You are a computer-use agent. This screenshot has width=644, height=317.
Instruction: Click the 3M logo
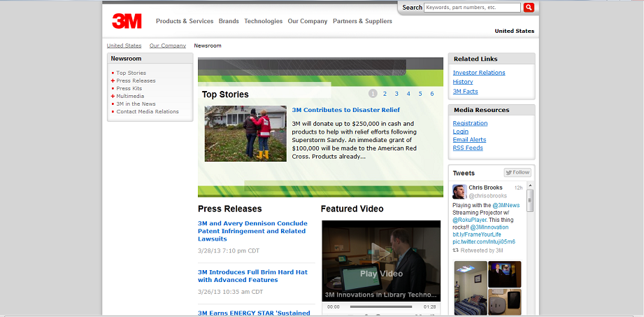pos(127,21)
